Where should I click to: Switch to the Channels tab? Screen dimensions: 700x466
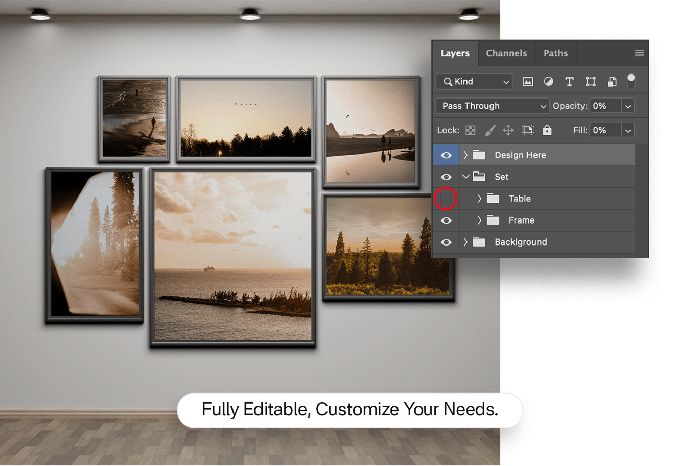(506, 53)
